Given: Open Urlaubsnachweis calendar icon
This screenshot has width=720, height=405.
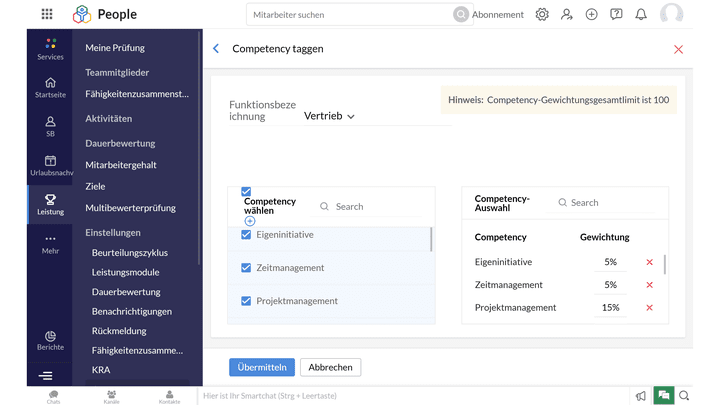Looking at the screenshot, I should [x=50, y=165].
